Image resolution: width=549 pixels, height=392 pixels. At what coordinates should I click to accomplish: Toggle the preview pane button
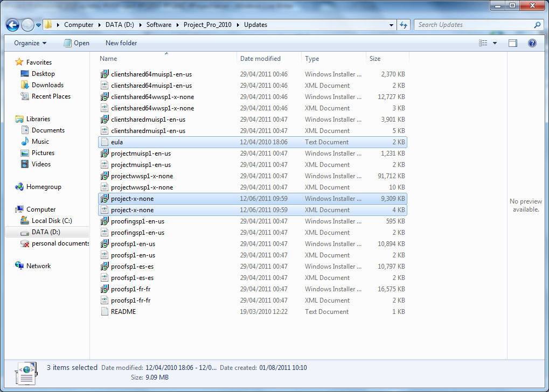[512, 43]
